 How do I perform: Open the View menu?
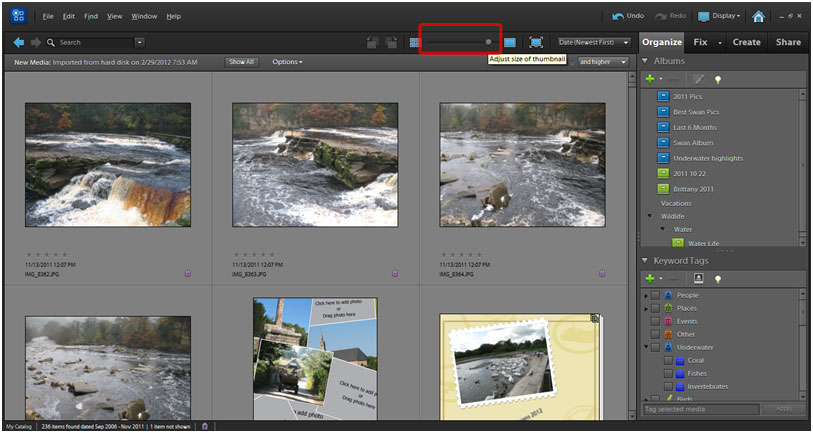click(115, 17)
